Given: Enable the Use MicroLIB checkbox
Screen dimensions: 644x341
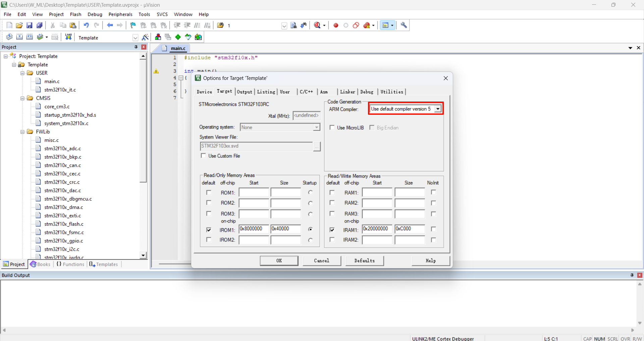Looking at the screenshot, I should (332, 128).
